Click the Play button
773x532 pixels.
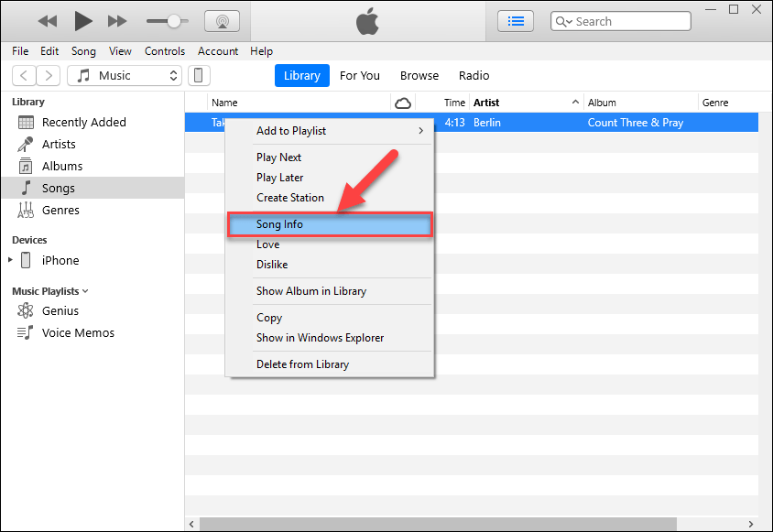click(x=83, y=20)
